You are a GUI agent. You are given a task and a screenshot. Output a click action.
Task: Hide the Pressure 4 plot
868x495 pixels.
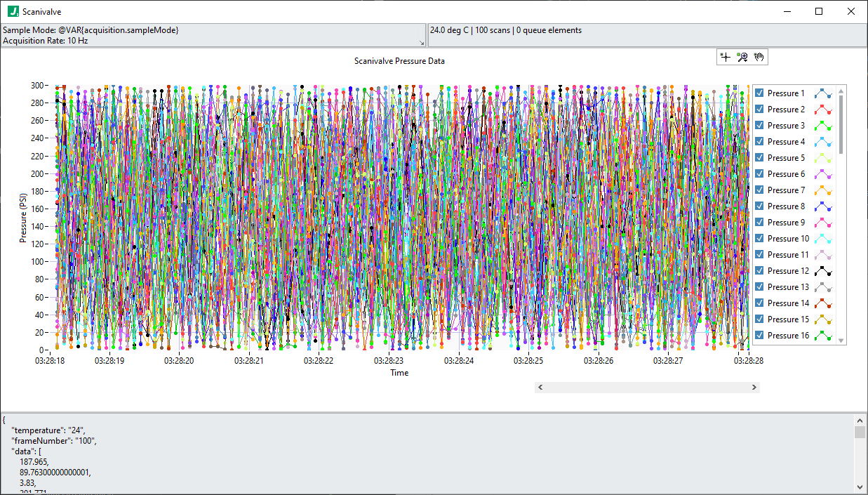coord(759,141)
